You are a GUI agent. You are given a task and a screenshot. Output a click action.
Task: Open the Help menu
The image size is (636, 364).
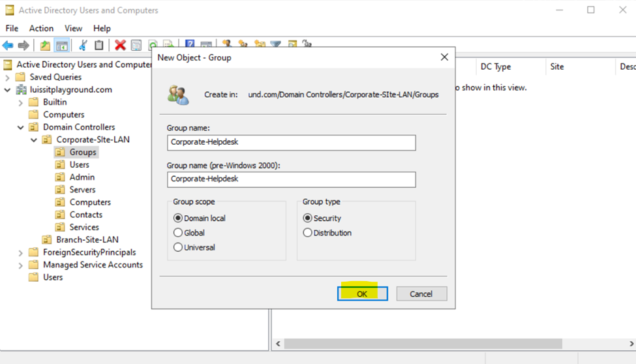(x=102, y=29)
